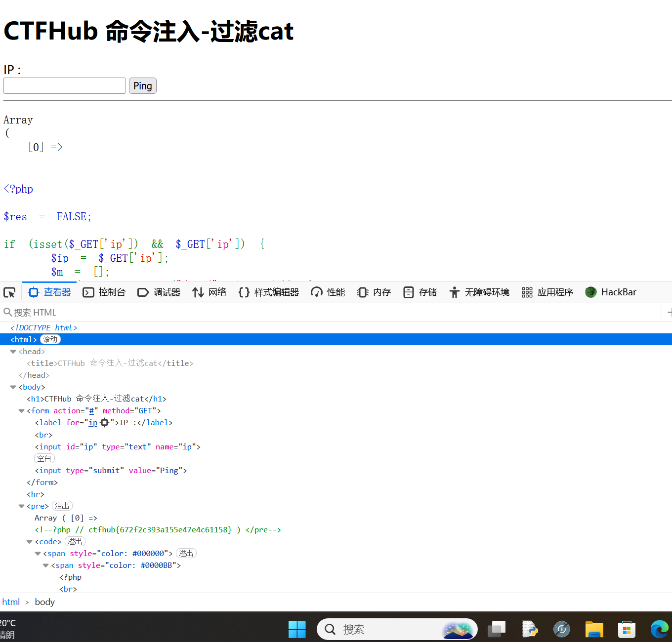Click the 空白 whitespace badge
The width and height of the screenshot is (672, 642).
coord(44,458)
